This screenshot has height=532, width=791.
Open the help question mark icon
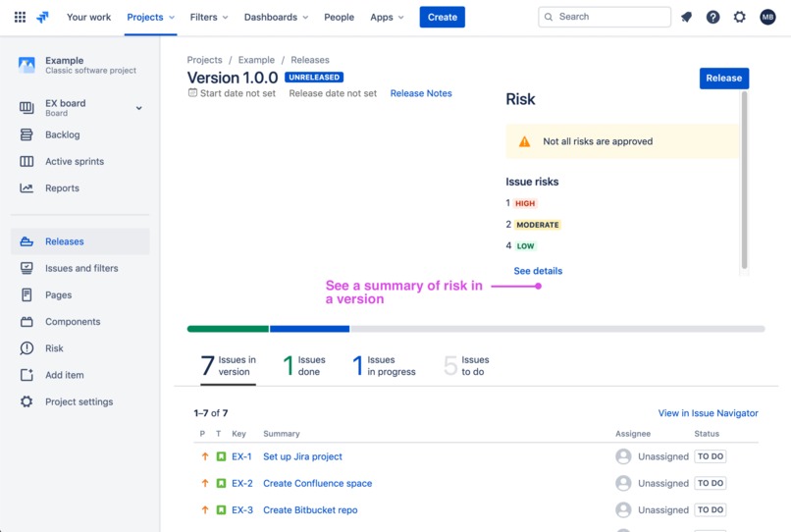tap(712, 17)
